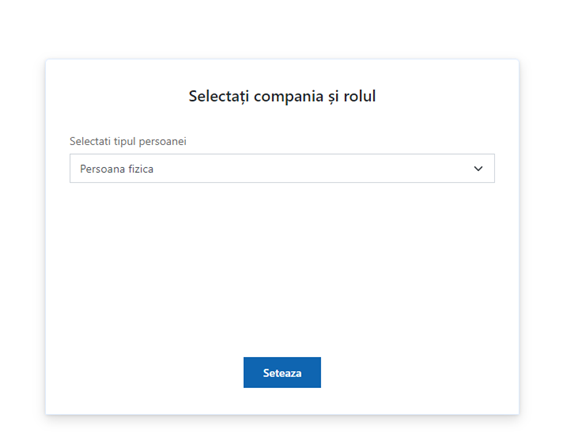561x438 pixels.
Task: Click the blue Seteaza button
Action: click(282, 373)
